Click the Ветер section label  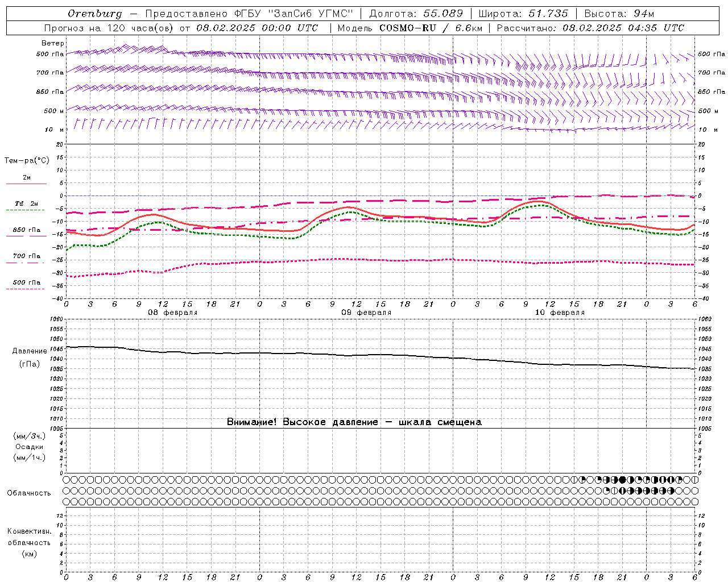pyautogui.click(x=53, y=43)
